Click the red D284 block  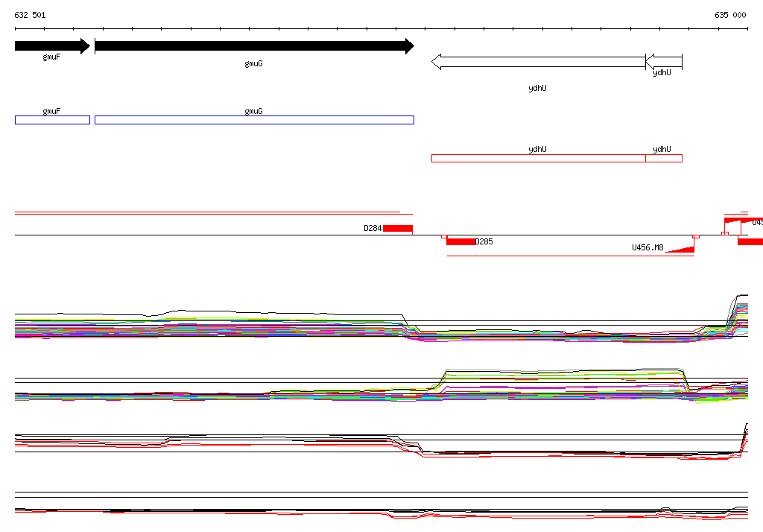click(x=398, y=228)
